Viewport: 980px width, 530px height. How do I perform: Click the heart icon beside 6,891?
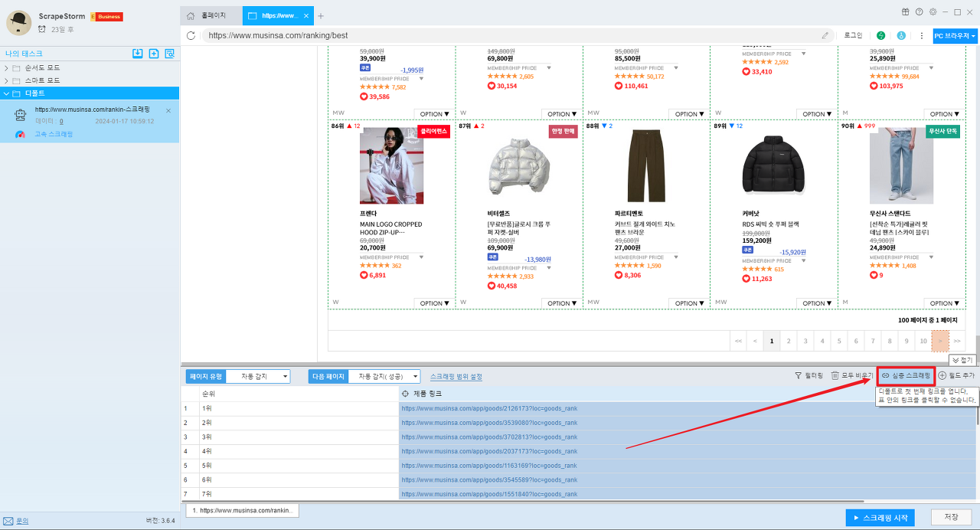364,275
